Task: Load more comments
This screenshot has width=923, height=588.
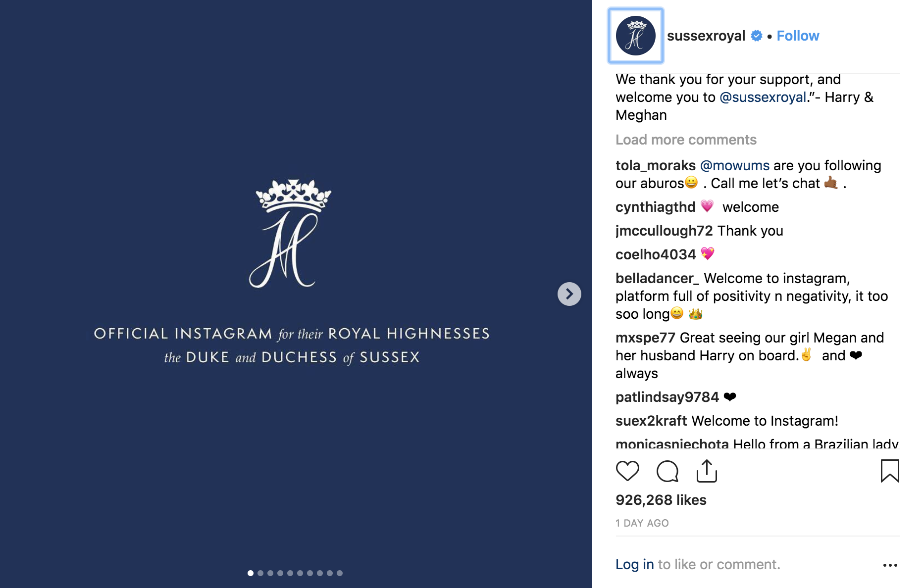Action: [x=686, y=140]
